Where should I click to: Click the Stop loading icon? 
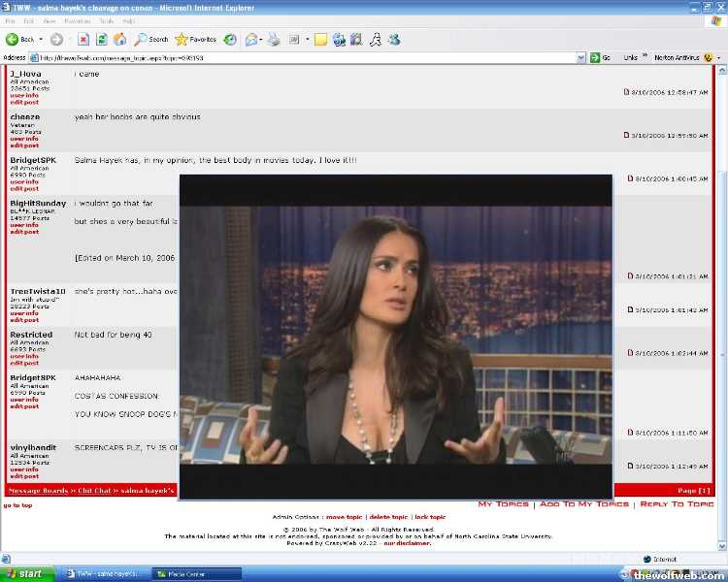click(83, 40)
